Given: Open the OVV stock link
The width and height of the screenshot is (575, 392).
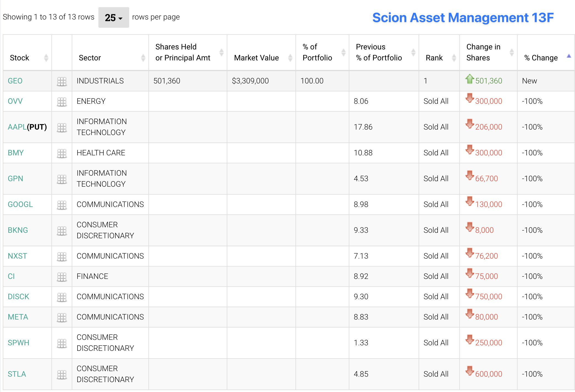Looking at the screenshot, I should click(15, 101).
